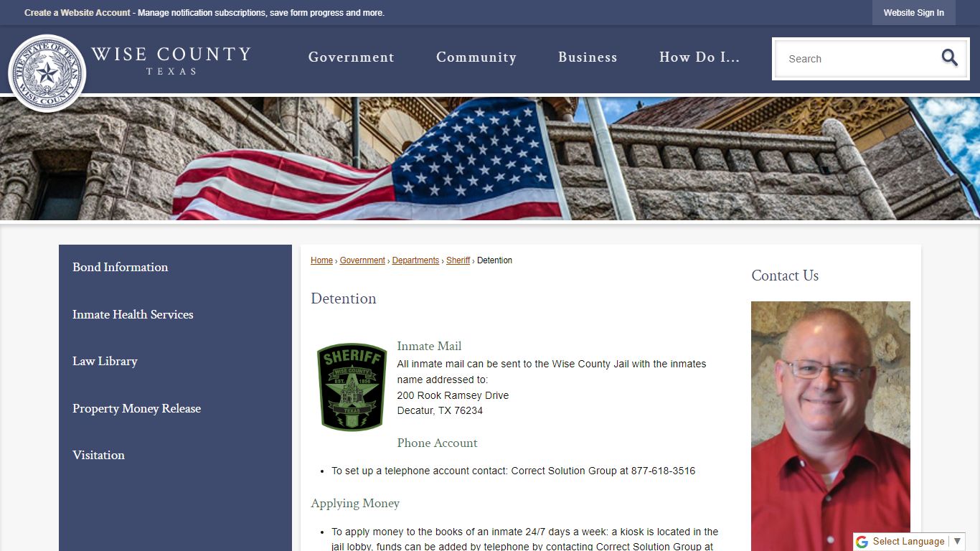Click the Website Sign In button
The height and width of the screenshot is (551, 980).
pos(913,13)
